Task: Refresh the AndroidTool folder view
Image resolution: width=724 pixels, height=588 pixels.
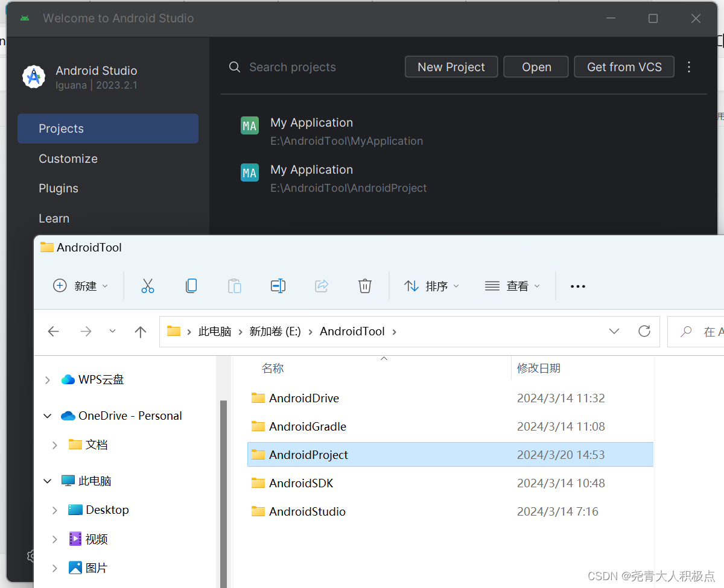Action: point(644,331)
